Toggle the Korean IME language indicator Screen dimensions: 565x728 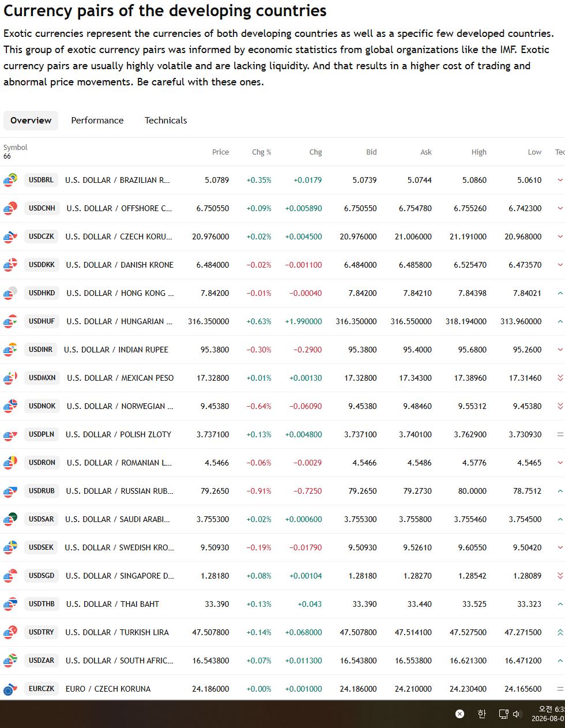482,714
